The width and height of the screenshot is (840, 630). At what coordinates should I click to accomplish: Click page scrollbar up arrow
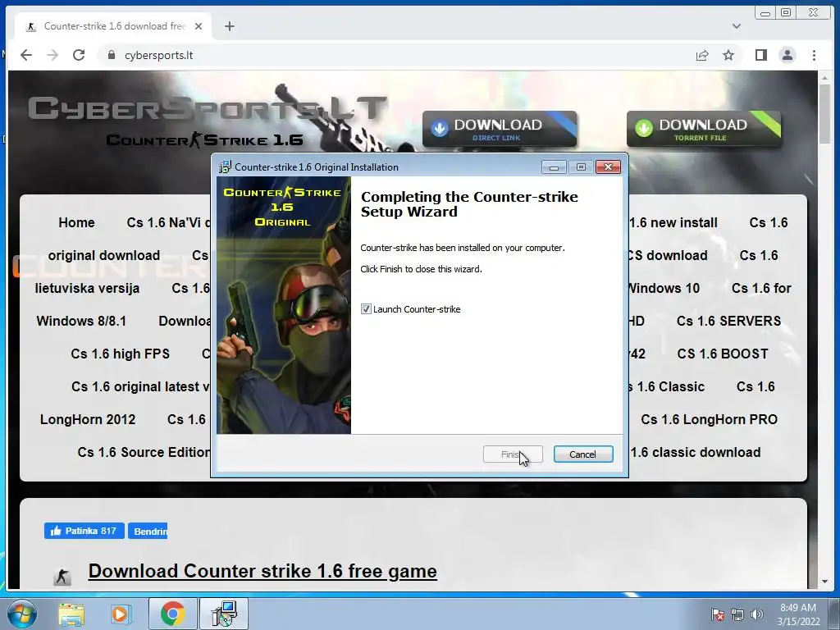(x=824, y=78)
